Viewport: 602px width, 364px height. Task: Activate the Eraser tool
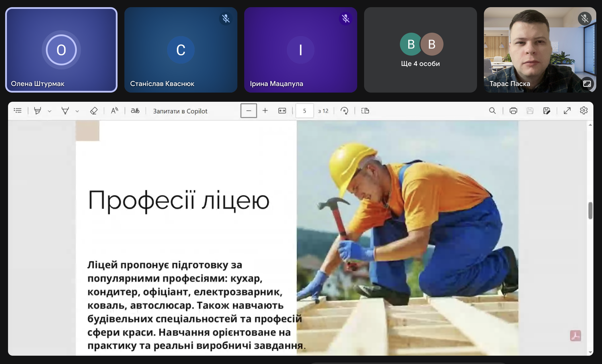(94, 111)
